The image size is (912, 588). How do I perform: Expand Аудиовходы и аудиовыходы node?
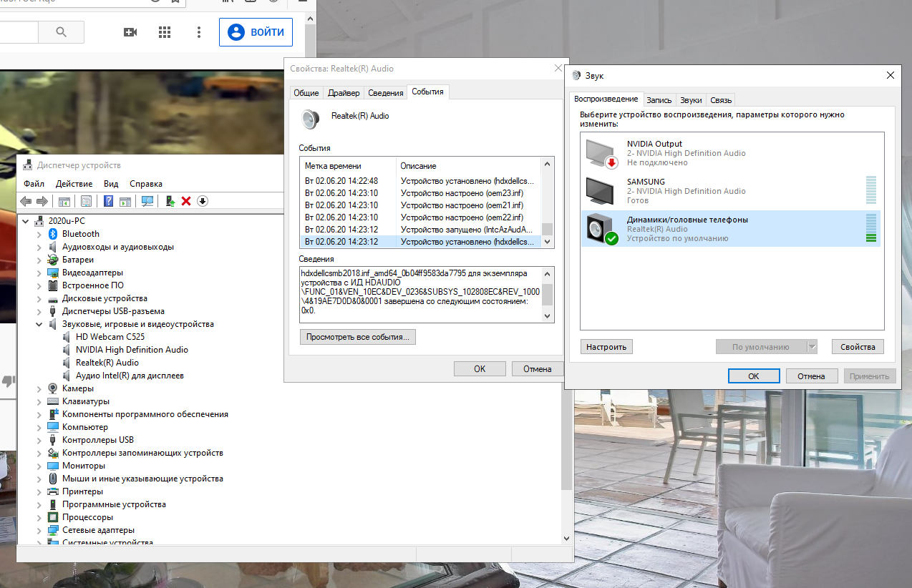click(x=39, y=247)
